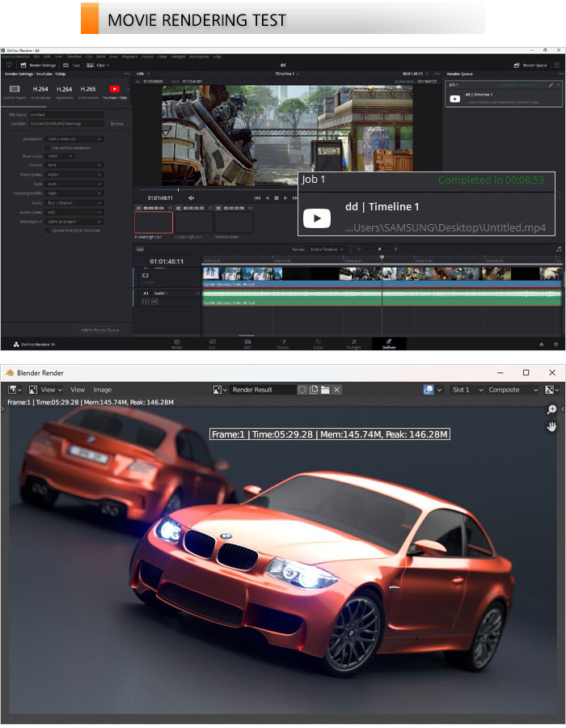The height and width of the screenshot is (728, 566).
Task: Play reverse in the DaVinci viewer
Action: click(267, 198)
